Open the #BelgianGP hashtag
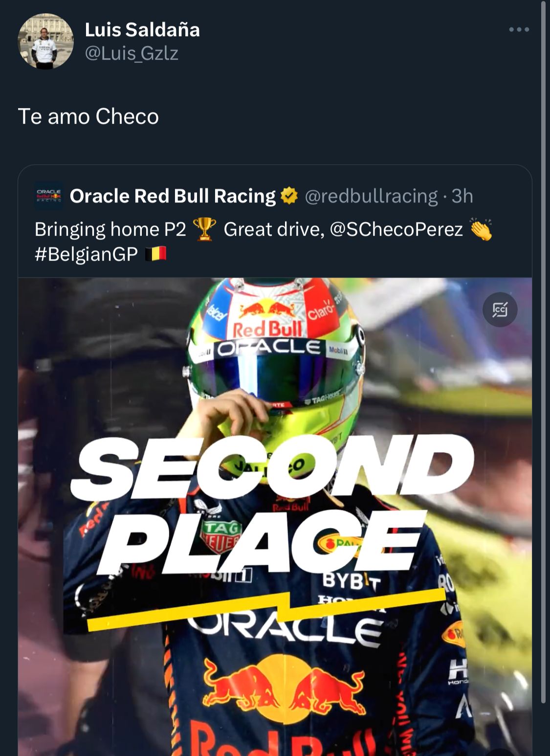Screen dimensions: 550x756 tap(86, 254)
